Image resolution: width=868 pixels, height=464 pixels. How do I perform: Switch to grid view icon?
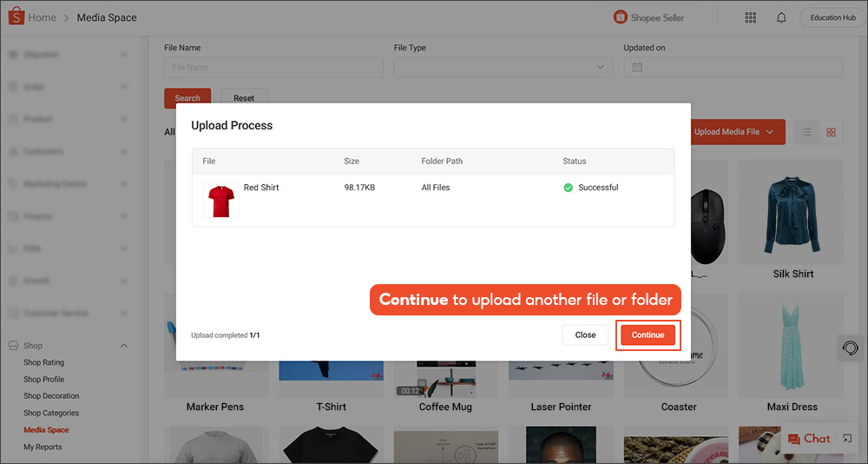click(x=831, y=132)
